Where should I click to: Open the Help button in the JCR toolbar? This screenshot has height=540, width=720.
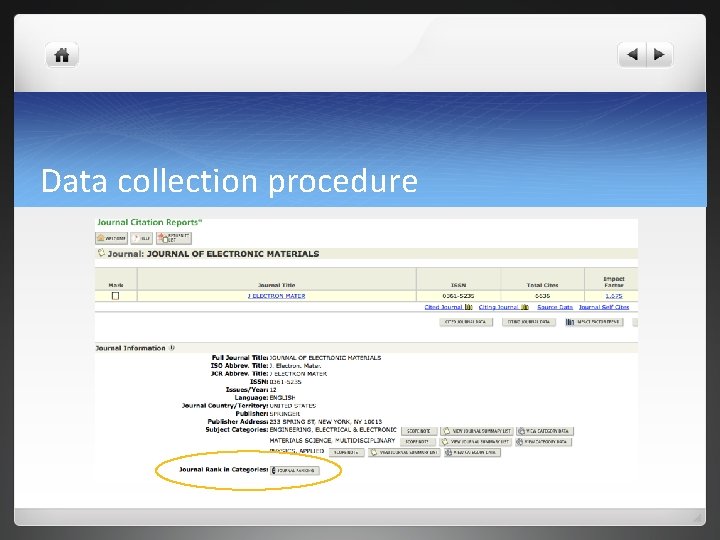coord(141,238)
